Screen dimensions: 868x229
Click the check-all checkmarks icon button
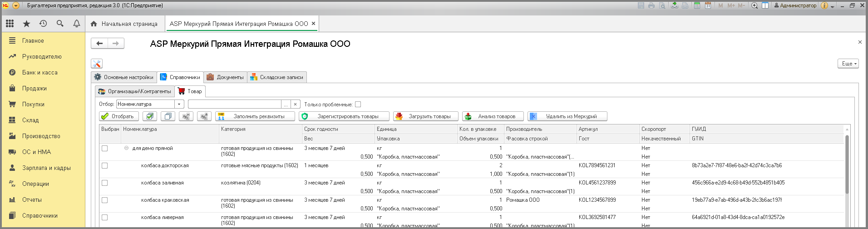coord(150,116)
